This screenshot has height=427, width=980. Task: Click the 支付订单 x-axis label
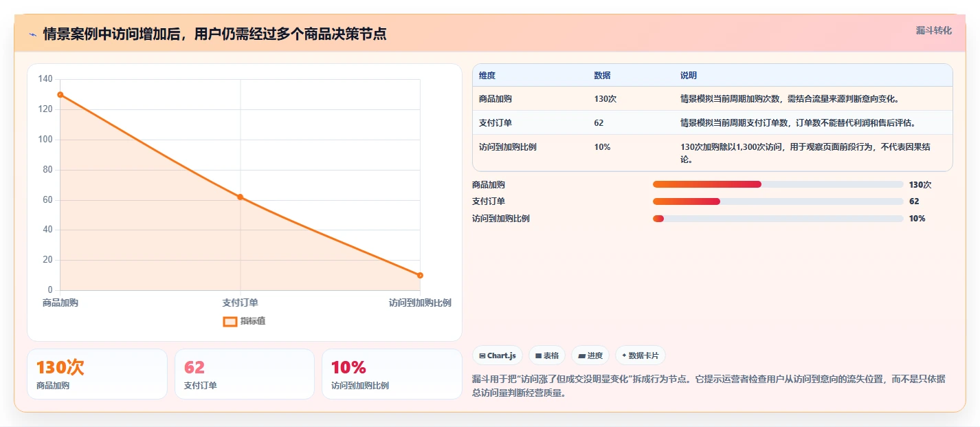tap(241, 303)
